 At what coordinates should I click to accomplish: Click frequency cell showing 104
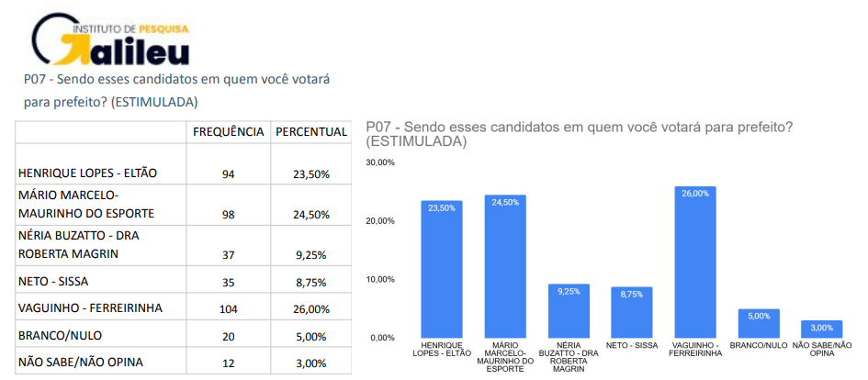[x=228, y=308]
